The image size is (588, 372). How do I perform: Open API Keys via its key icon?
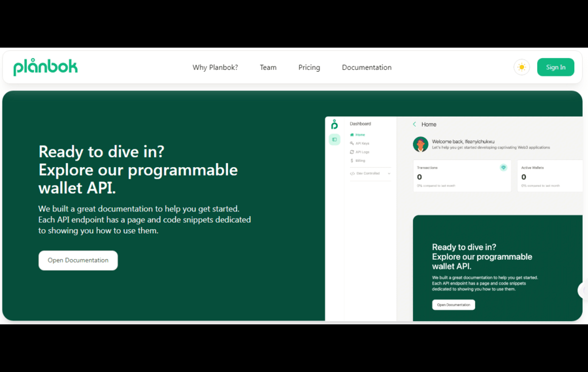[x=352, y=143]
